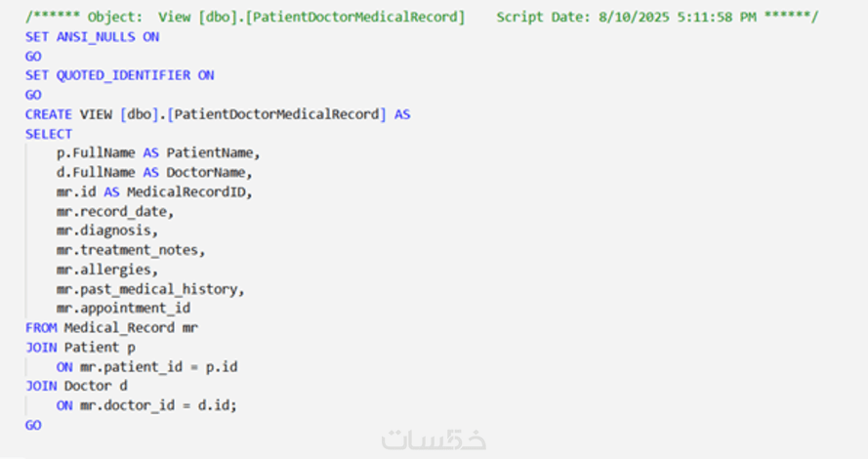Image resolution: width=868 pixels, height=459 pixels.
Task: Click the mr.patient_id = p.id condition
Action: click(x=157, y=367)
